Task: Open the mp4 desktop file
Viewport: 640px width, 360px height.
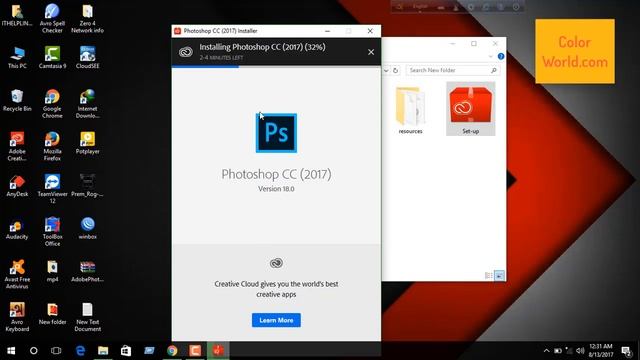Action: click(52, 271)
